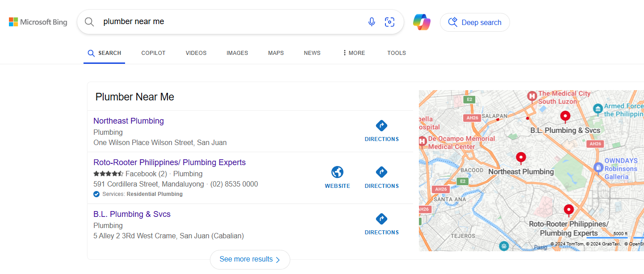The width and height of the screenshot is (644, 274).
Task: Open B.L. Plumbing & Svcs link
Action: (132, 214)
